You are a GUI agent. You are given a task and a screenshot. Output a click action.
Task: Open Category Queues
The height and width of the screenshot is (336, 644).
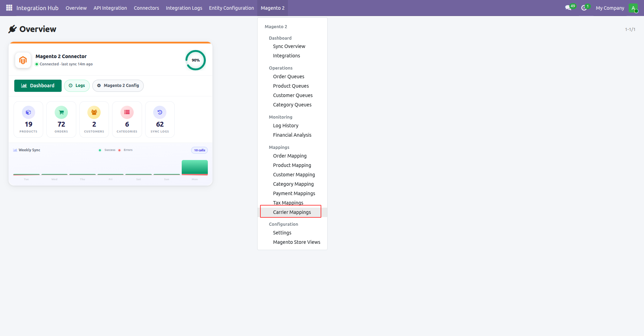click(x=292, y=105)
